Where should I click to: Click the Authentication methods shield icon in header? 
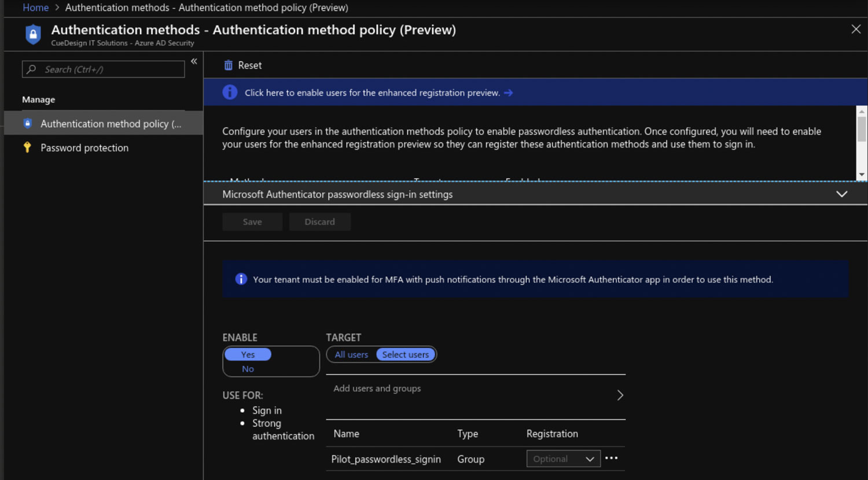(x=33, y=34)
